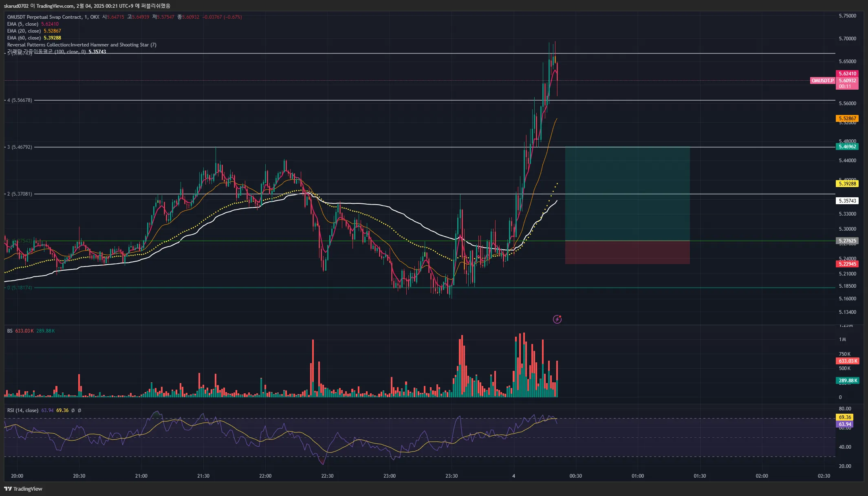The height and width of the screenshot is (496, 868).
Task: Click the red 633.03K volume axis tag
Action: 848,361
